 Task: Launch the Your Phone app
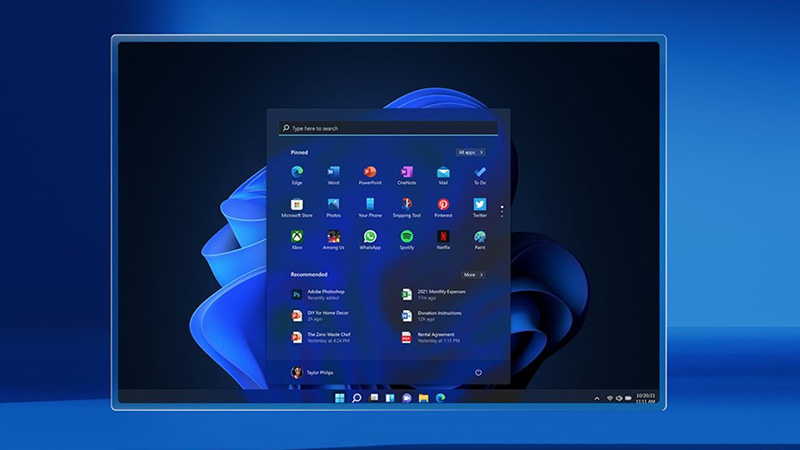coord(370,208)
